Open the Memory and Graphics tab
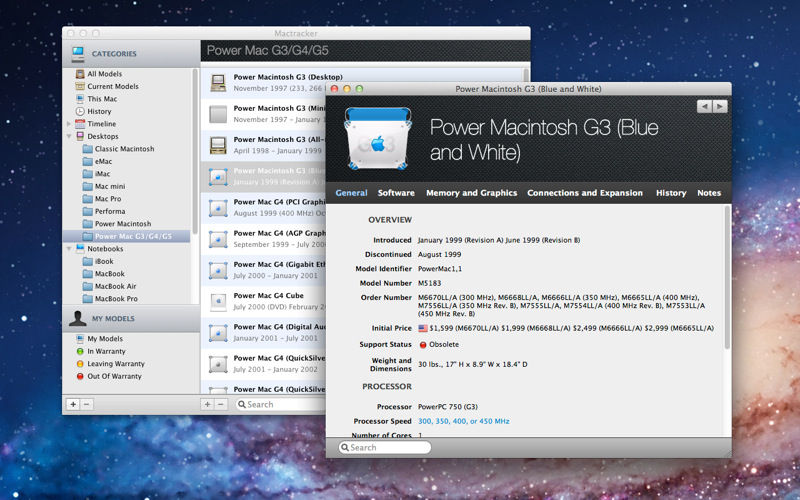The image size is (800, 500). (x=471, y=193)
